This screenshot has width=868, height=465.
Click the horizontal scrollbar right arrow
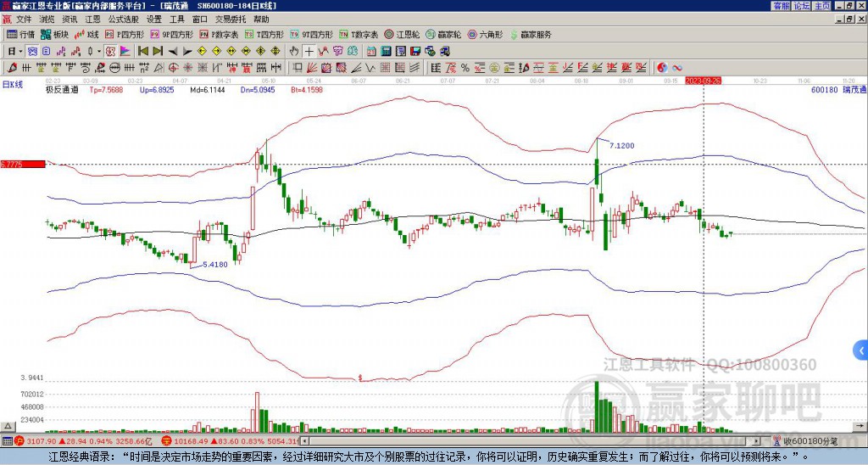coord(757,441)
